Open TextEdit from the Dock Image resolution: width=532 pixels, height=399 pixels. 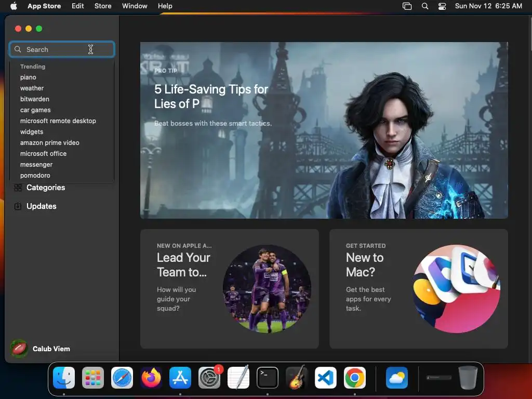pyautogui.click(x=238, y=378)
